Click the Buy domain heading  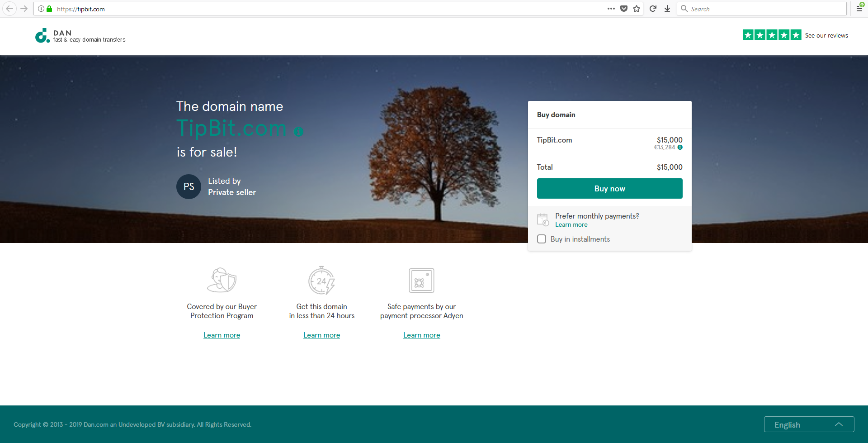pos(556,115)
